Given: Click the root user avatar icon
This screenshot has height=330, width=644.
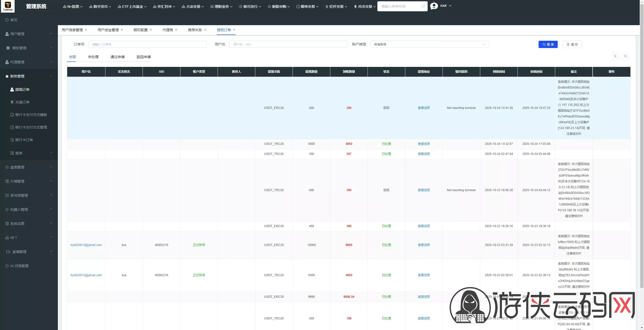Looking at the screenshot, I should pyautogui.click(x=434, y=6).
